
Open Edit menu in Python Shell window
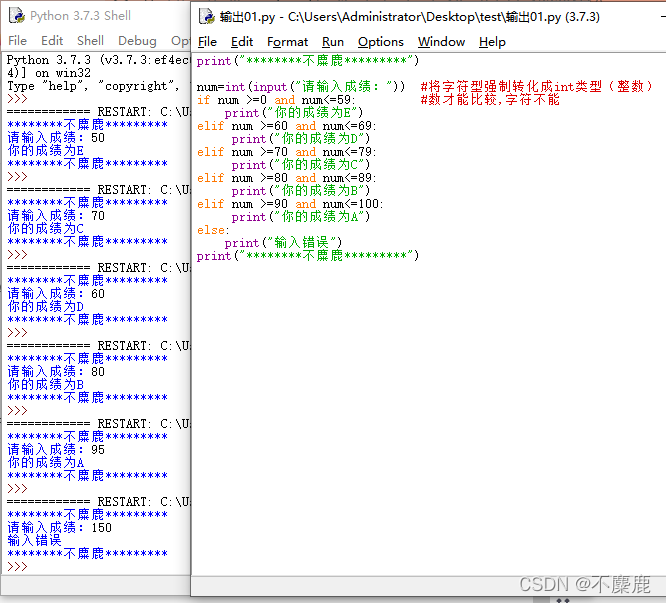[x=52, y=40]
